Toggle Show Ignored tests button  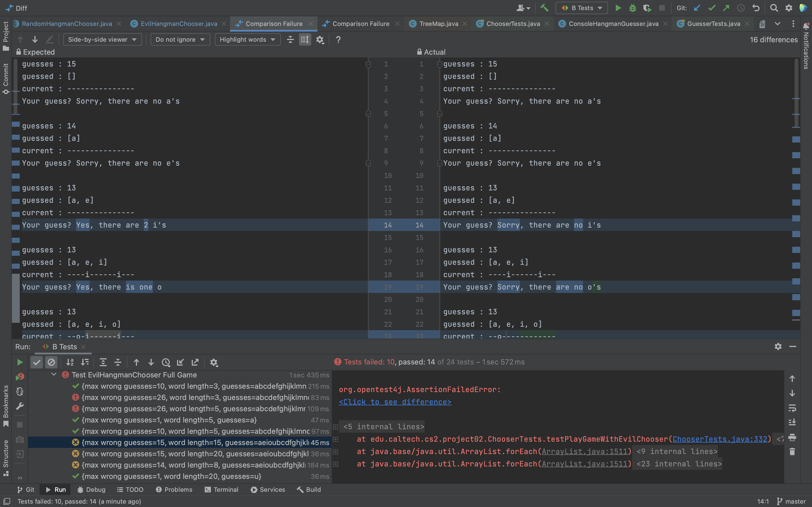click(x=51, y=362)
